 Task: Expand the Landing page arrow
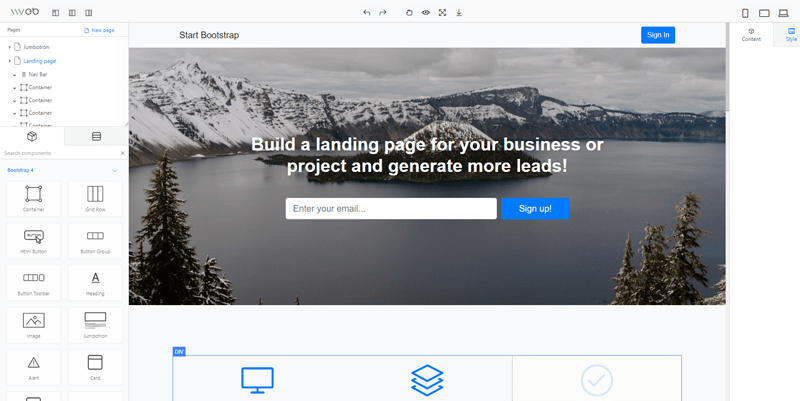[10, 61]
